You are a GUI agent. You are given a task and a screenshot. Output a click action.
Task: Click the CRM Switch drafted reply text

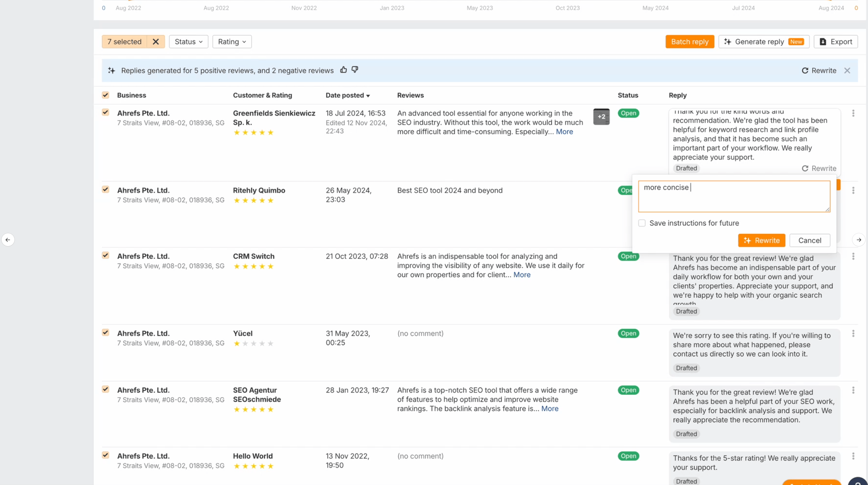click(x=754, y=280)
